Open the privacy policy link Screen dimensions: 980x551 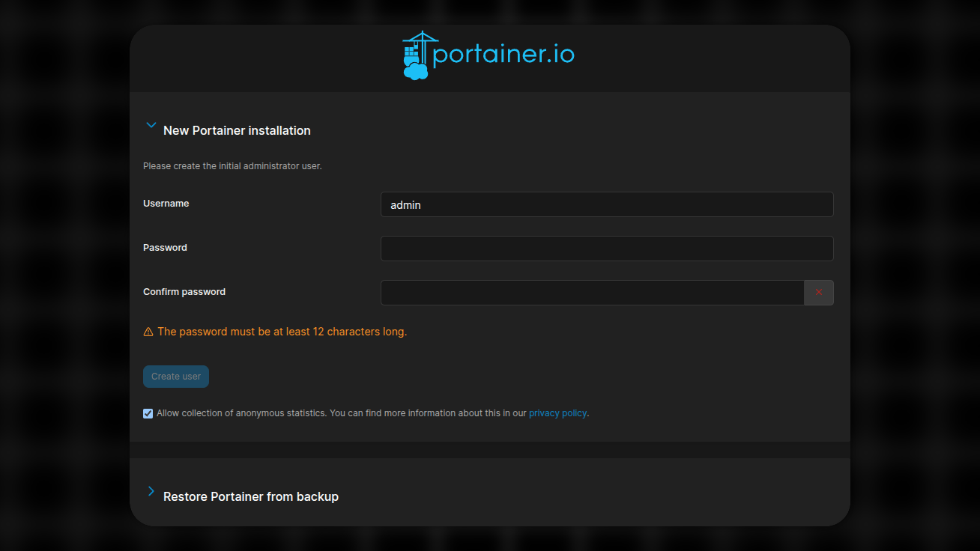557,413
